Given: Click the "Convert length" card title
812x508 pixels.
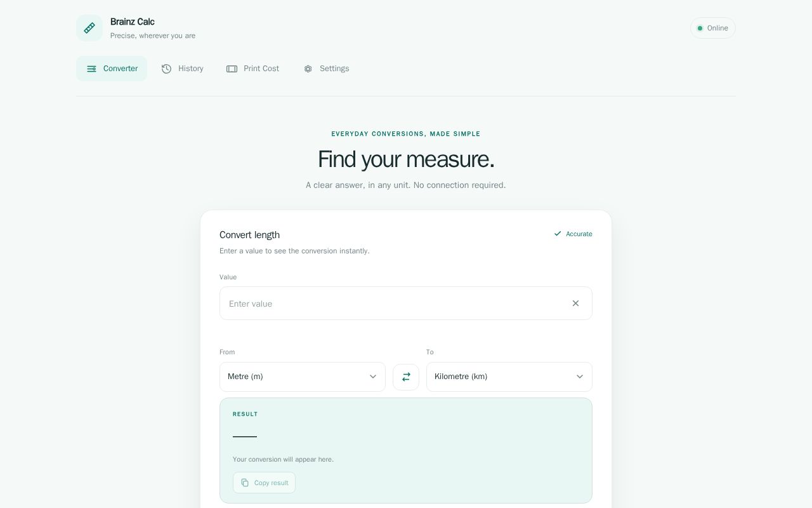Looking at the screenshot, I should tap(249, 235).
